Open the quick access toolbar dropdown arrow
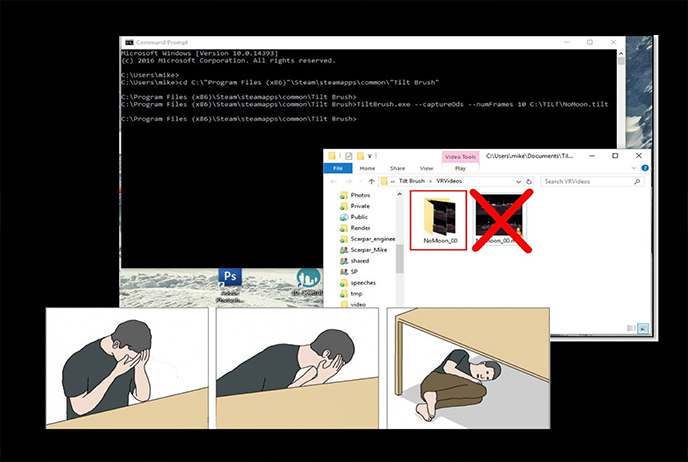688x462 pixels. (369, 156)
